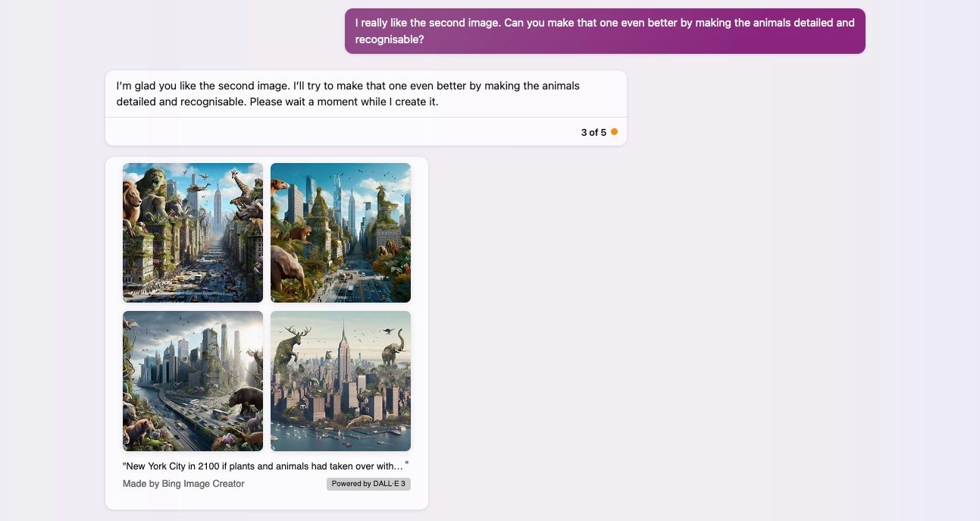Click the orange dot beside the response counter
The image size is (980, 521).
coord(615,131)
